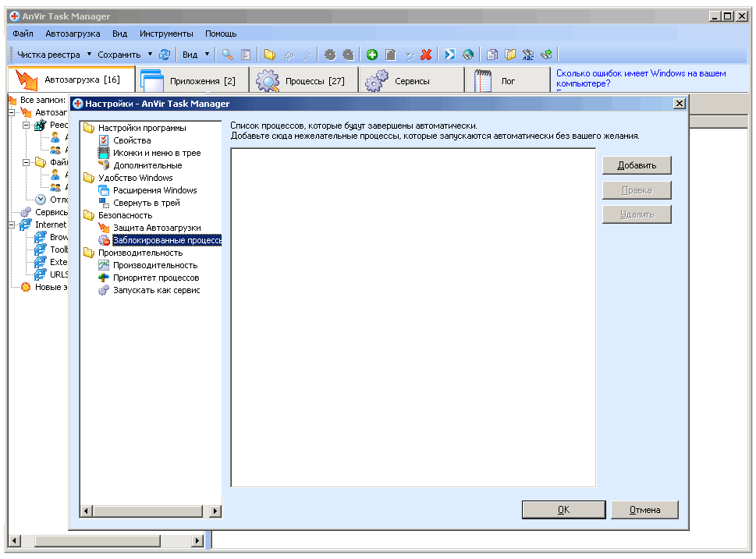Click the green plus add icon in toolbar

tap(372, 55)
